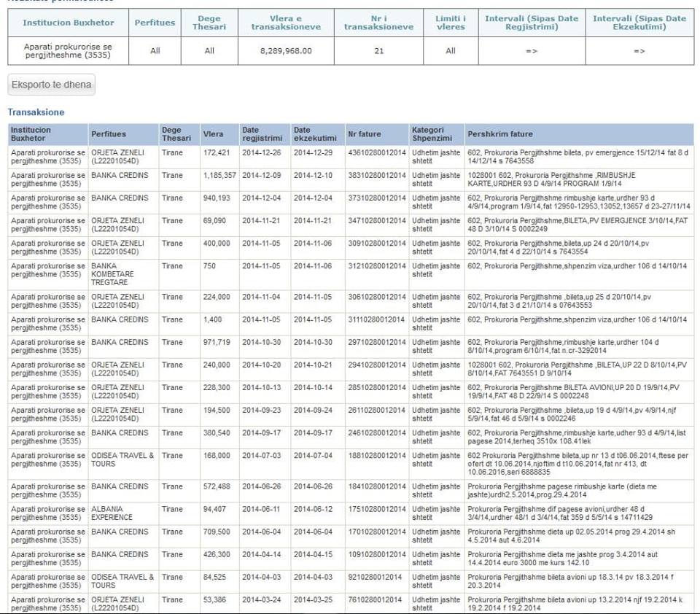Select total value 8,289,968.00
This screenshot has width=700, height=614.
pyautogui.click(x=286, y=51)
